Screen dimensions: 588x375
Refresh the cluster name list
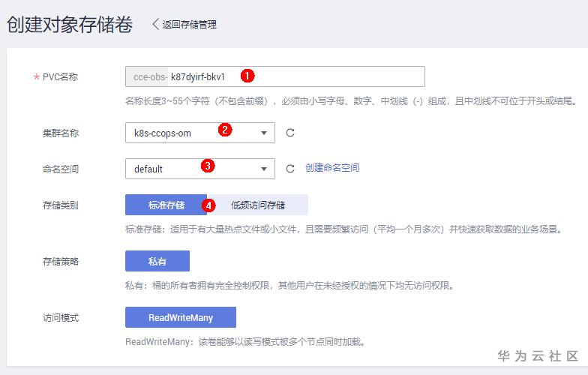(x=290, y=133)
